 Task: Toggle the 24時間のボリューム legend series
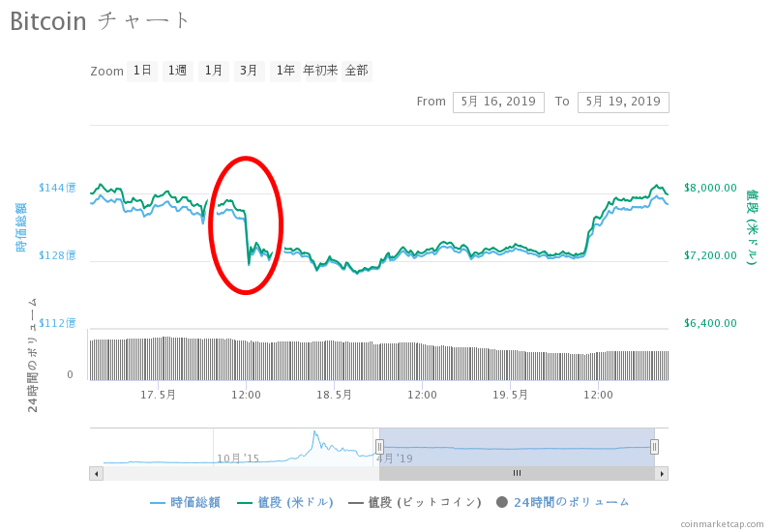[x=563, y=503]
